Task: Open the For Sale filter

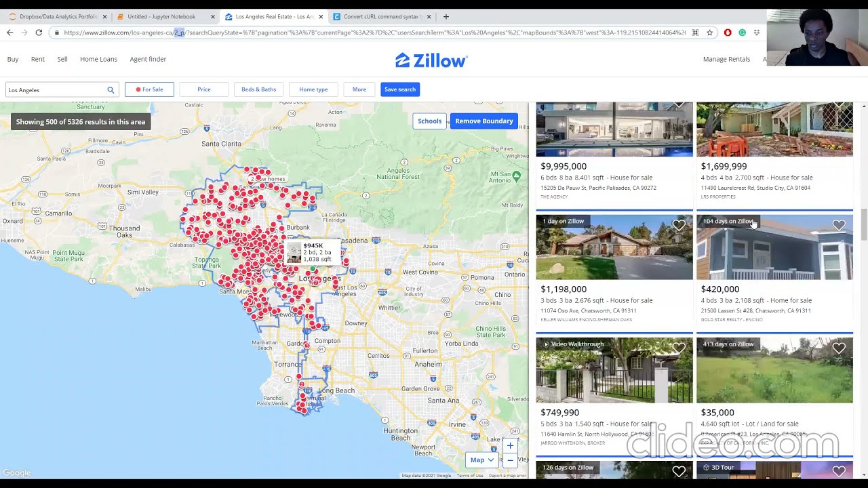Action: point(149,89)
